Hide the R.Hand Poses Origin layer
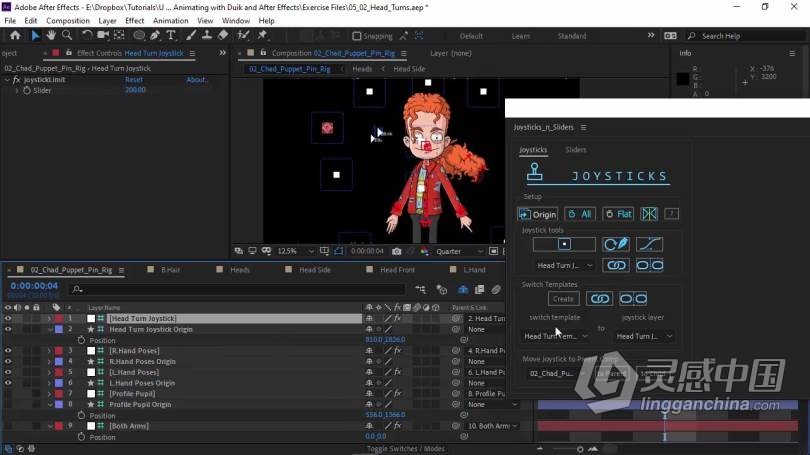This screenshot has height=455, width=810. coord(8,362)
